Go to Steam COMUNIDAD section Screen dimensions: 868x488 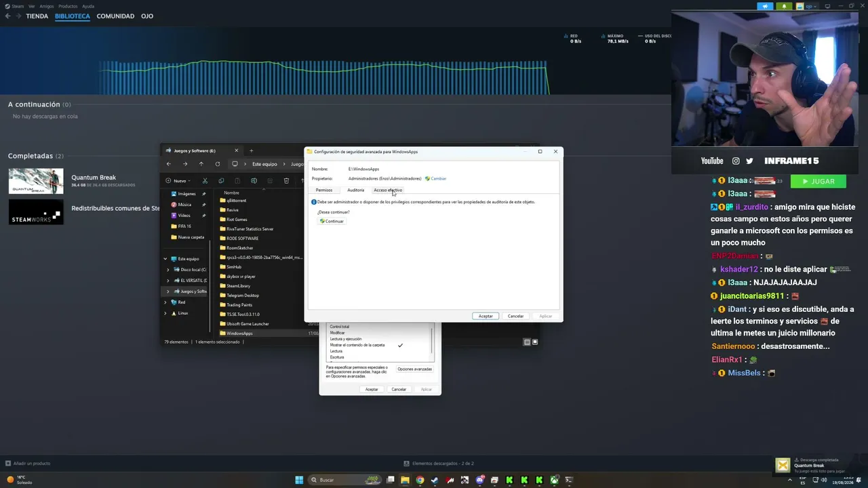coord(115,16)
